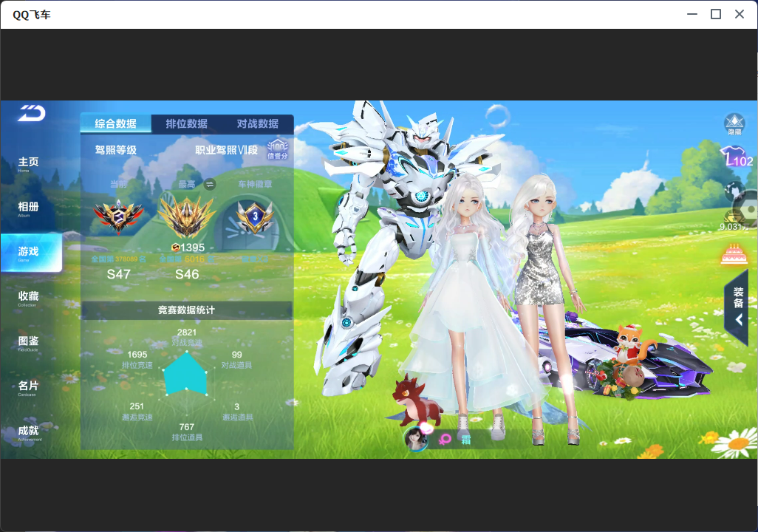Click the current rank emblem above S47

pyautogui.click(x=118, y=216)
